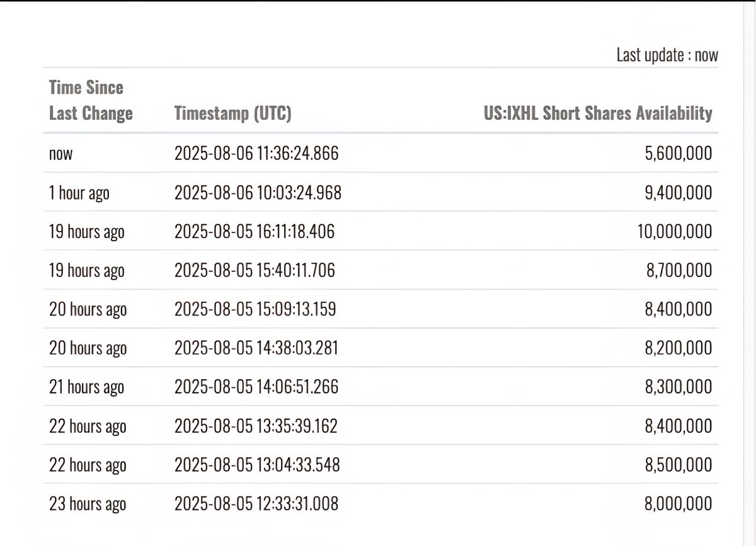This screenshot has width=756, height=546.
Task: Click the 8,700,000 shares value
Action: 679,270
